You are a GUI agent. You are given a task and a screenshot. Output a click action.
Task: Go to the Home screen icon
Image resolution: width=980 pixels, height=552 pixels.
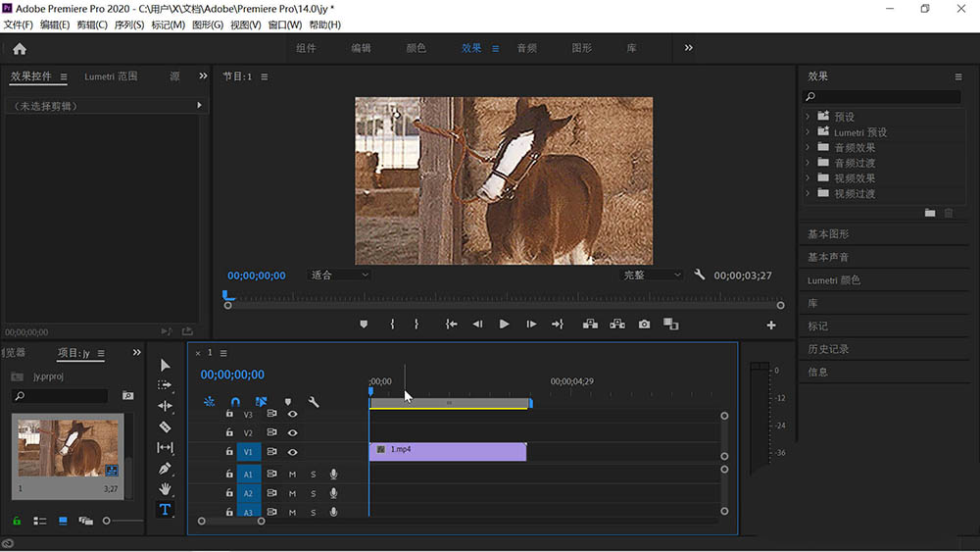[20, 49]
